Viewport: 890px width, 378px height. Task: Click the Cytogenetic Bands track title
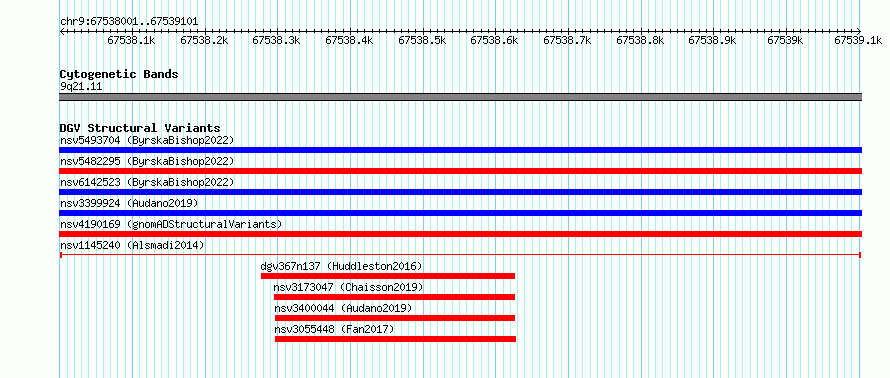pyautogui.click(x=119, y=74)
